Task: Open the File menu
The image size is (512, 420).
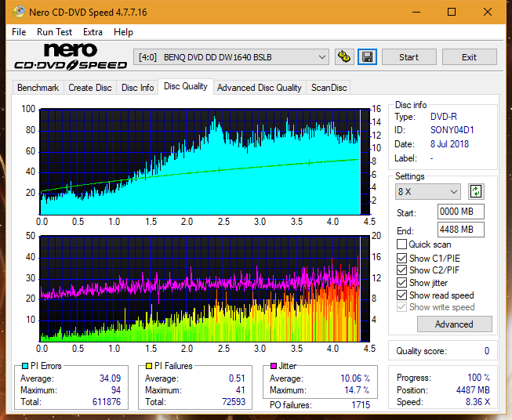Action: [x=19, y=32]
